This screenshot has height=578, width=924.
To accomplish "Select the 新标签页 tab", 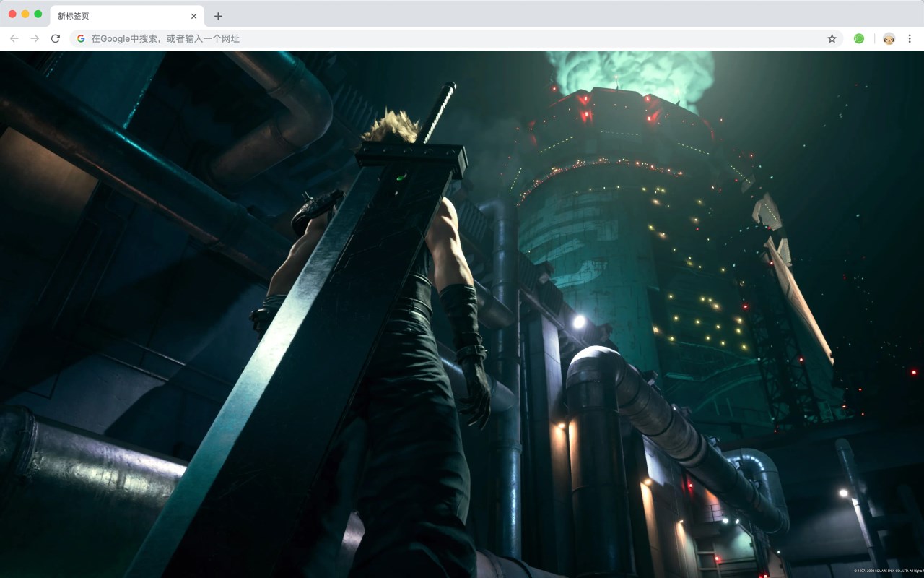I will [x=127, y=16].
